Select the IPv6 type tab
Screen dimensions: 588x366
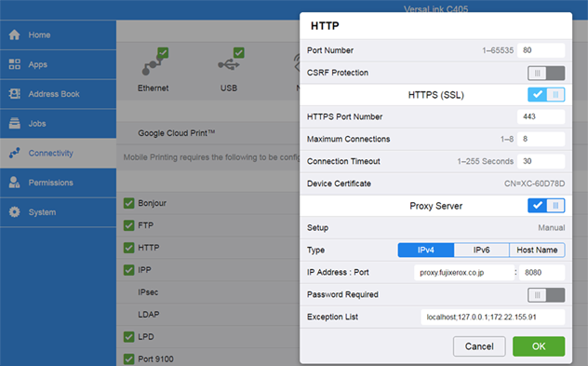(482, 250)
